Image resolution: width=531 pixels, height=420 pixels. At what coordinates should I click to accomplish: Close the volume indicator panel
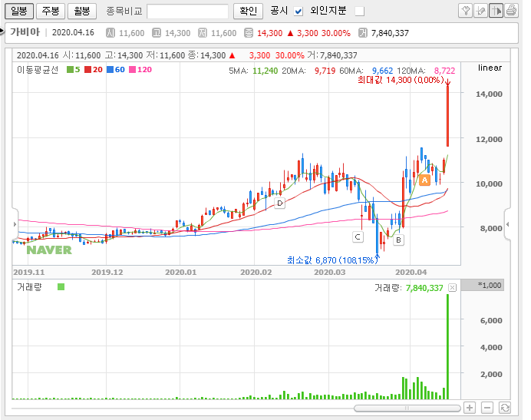[x=452, y=288]
